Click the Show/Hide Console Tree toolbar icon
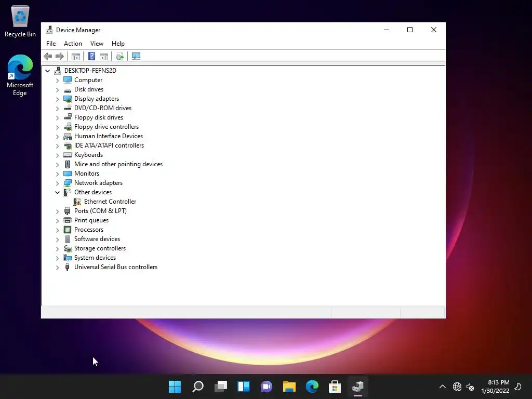 (76, 56)
